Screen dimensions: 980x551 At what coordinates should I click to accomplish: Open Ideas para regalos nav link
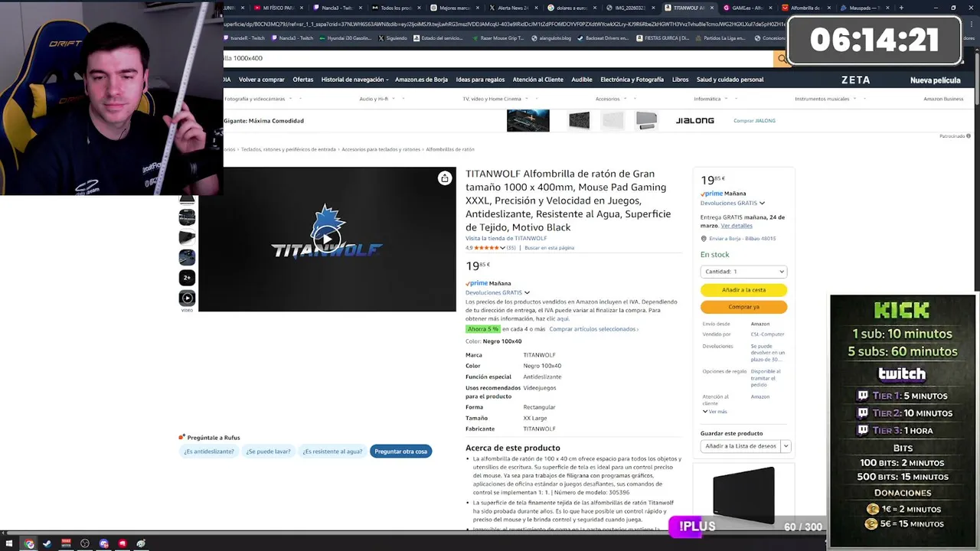pyautogui.click(x=480, y=80)
